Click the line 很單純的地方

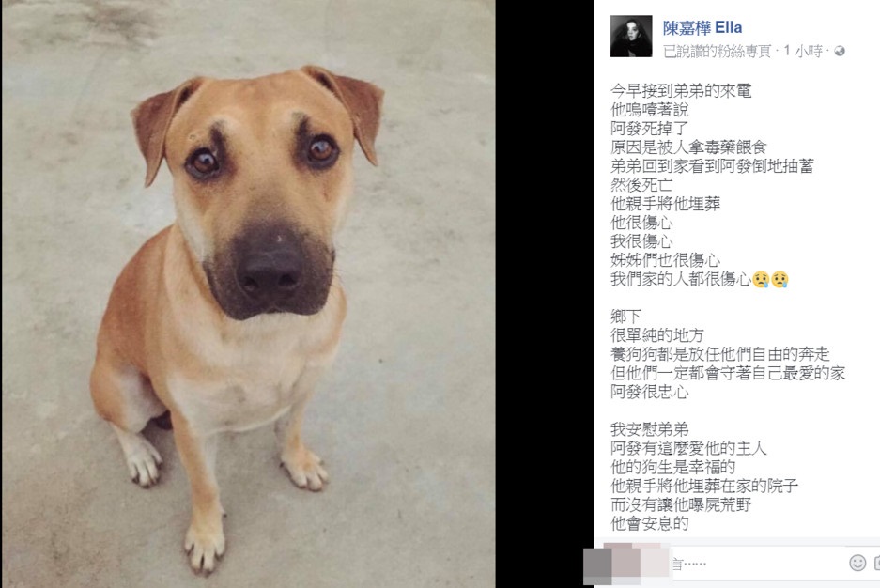coord(657,335)
